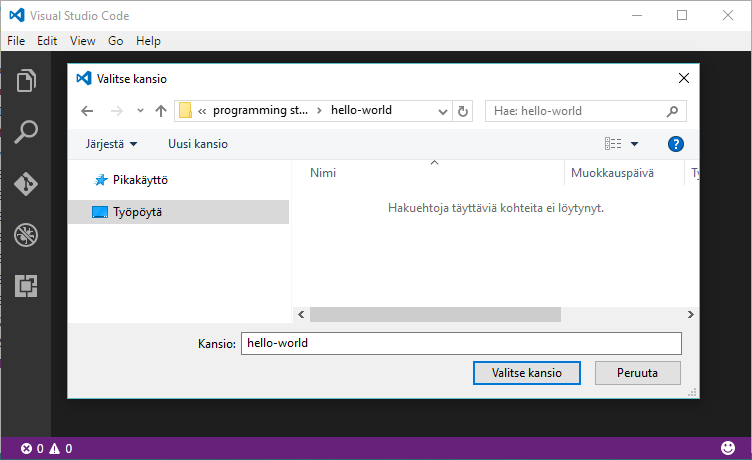This screenshot has width=752, height=460.
Task: Open the view options dropdown arrow
Action: 634,144
